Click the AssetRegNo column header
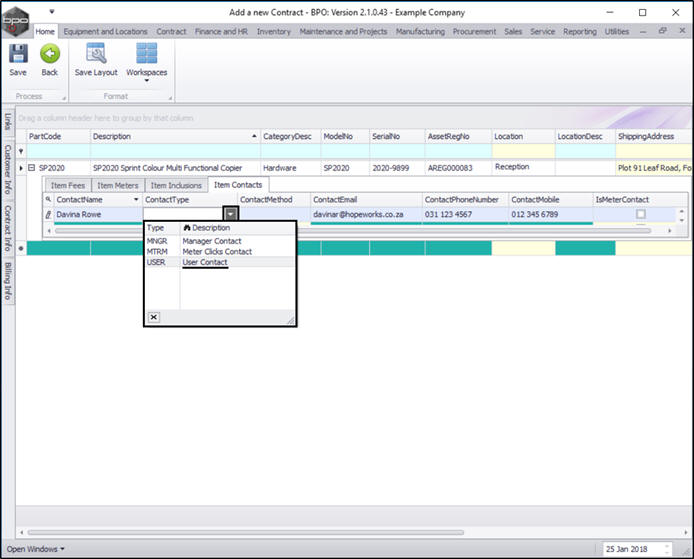694x559 pixels. click(x=458, y=136)
